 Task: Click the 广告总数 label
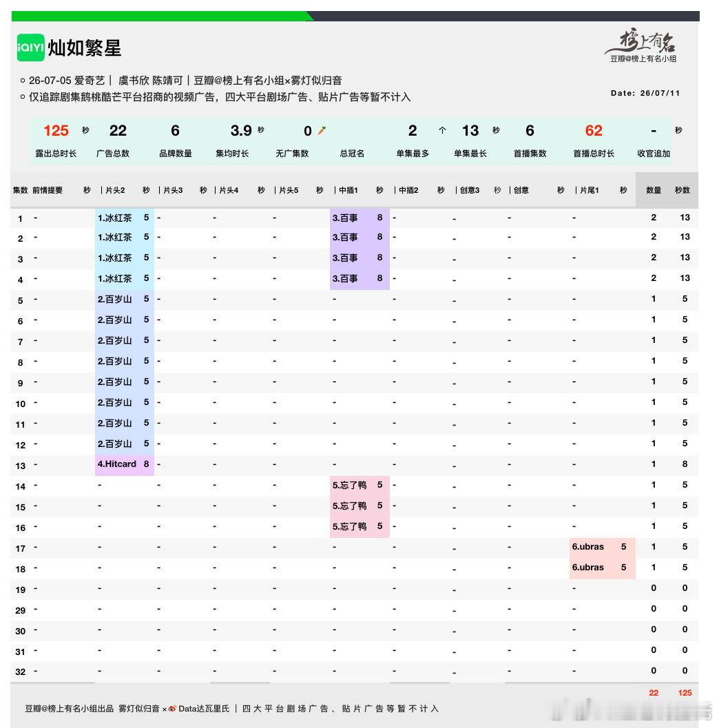pos(113,153)
